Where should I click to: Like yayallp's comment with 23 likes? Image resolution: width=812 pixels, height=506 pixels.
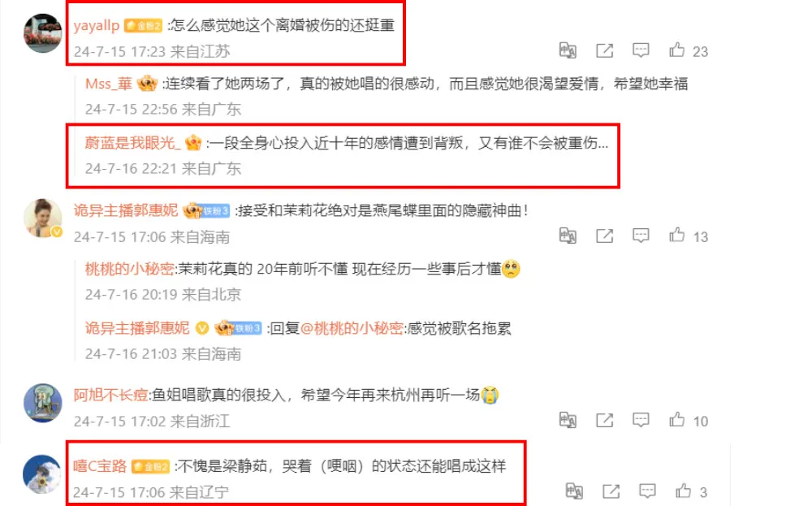click(676, 50)
